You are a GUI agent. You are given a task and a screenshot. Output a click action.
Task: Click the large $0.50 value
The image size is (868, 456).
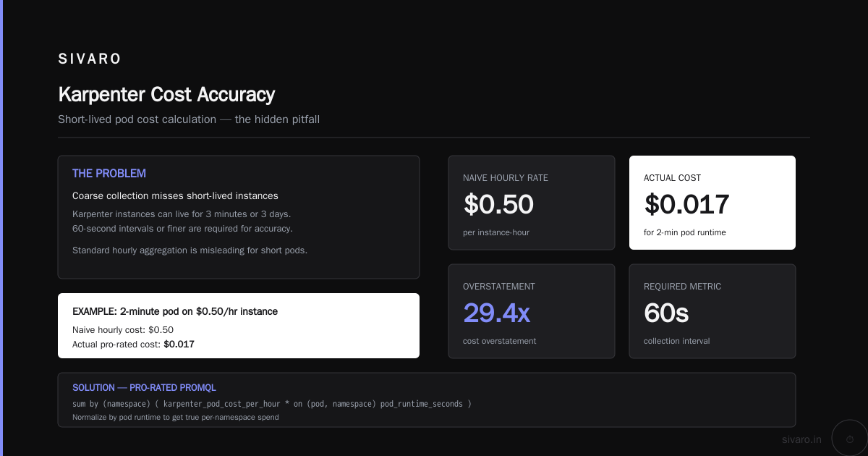tap(498, 205)
